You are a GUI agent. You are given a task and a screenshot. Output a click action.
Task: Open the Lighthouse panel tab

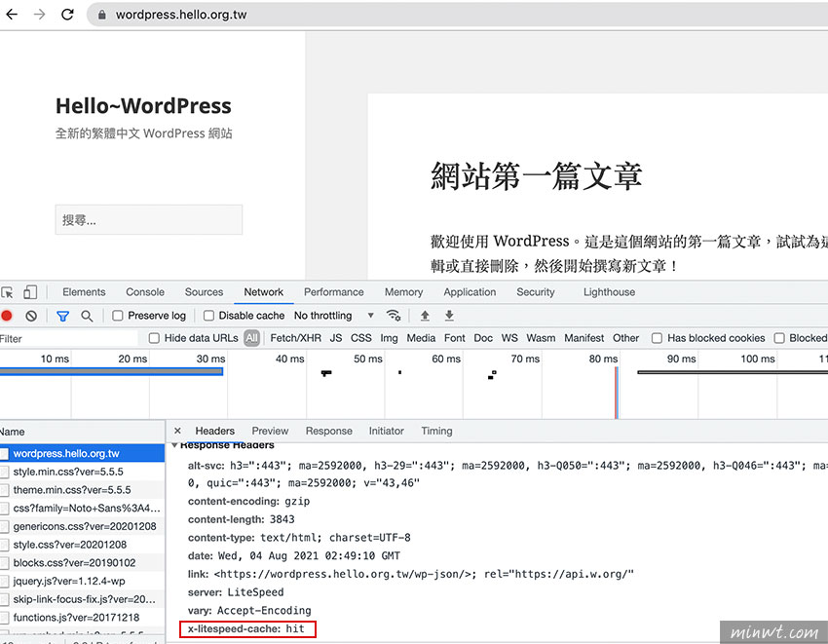click(610, 292)
